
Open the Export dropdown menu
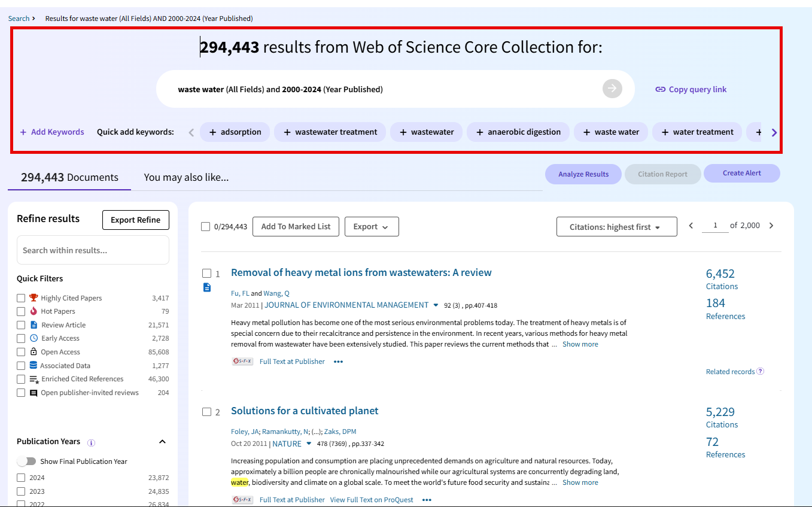(371, 227)
